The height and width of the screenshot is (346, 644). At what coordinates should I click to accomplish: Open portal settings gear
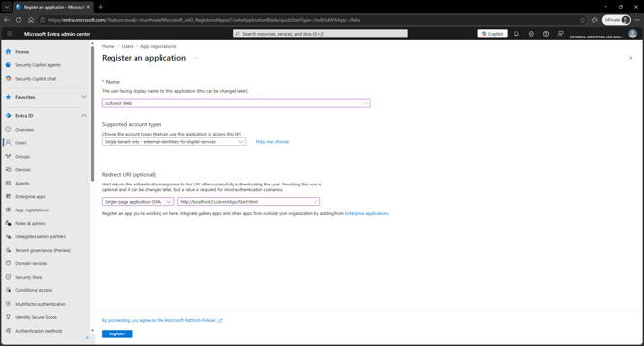click(x=531, y=34)
